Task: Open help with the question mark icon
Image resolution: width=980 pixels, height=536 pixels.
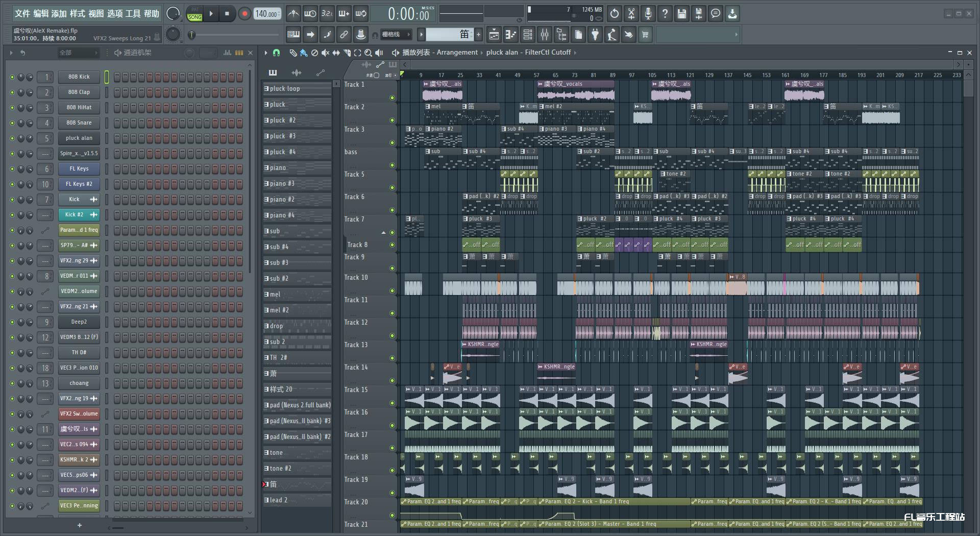Action: (x=665, y=14)
